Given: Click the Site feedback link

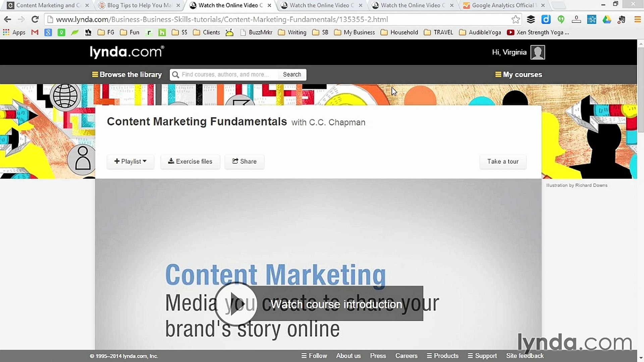Looking at the screenshot, I should click(x=525, y=356).
